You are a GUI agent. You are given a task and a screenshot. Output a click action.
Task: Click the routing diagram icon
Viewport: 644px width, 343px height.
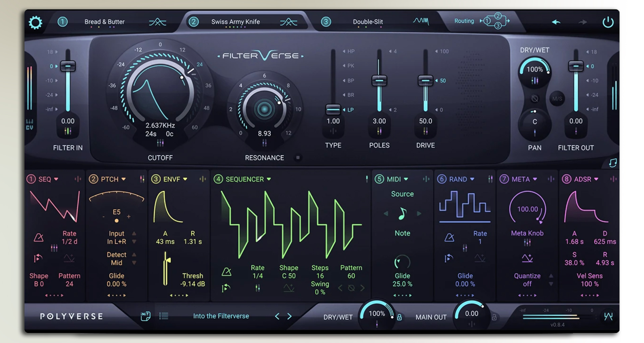pyautogui.click(x=495, y=21)
